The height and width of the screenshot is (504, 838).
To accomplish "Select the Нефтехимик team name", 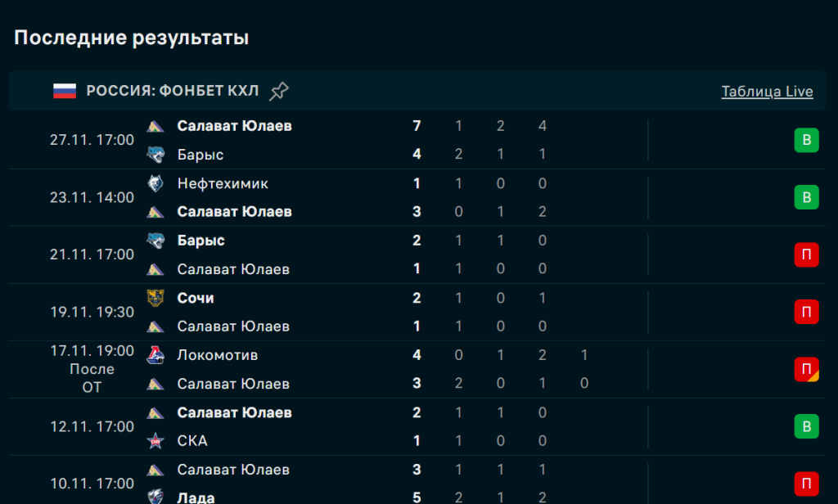I will click(223, 184).
